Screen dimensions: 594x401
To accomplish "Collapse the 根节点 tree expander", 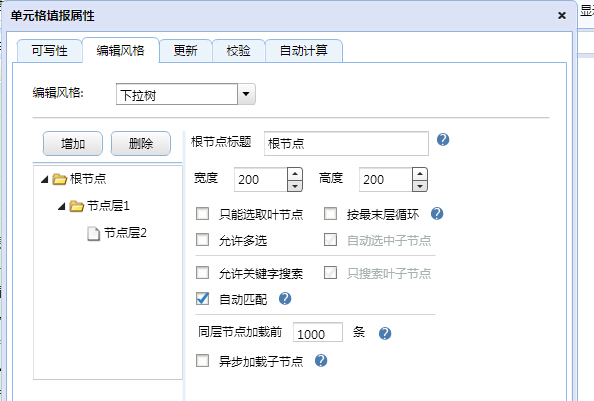I will tap(45, 179).
